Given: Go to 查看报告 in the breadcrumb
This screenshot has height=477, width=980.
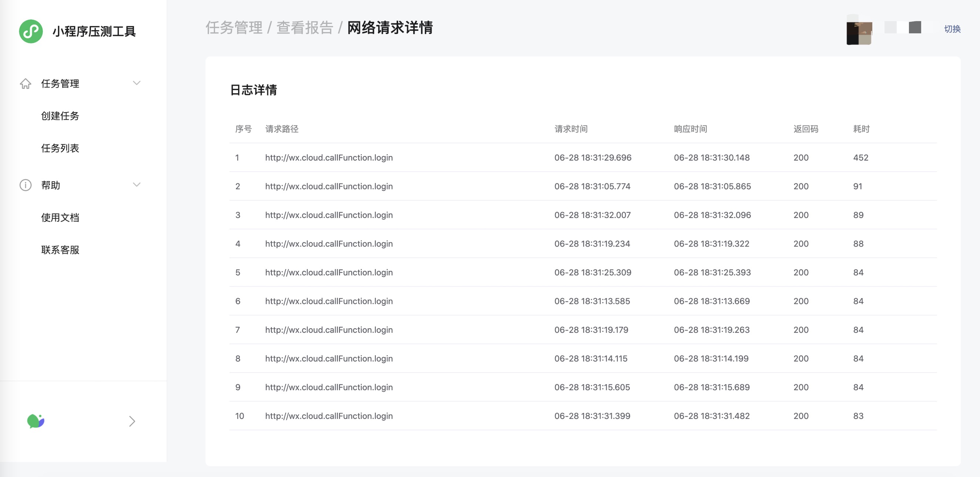Looking at the screenshot, I should [x=305, y=28].
